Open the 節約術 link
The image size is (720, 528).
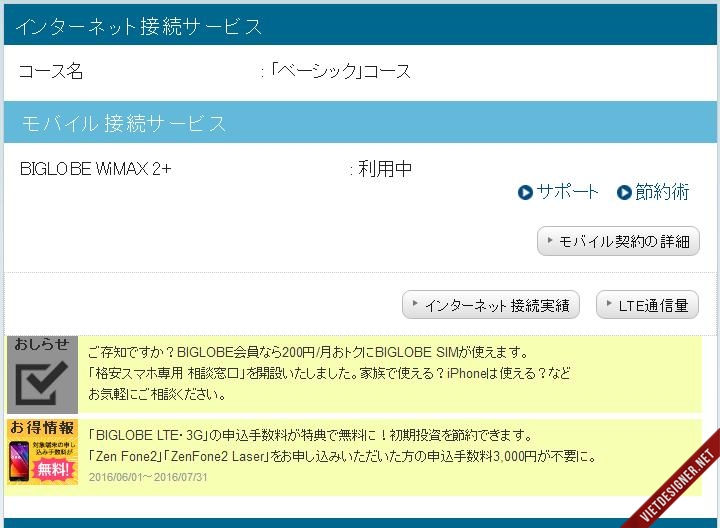pos(662,192)
